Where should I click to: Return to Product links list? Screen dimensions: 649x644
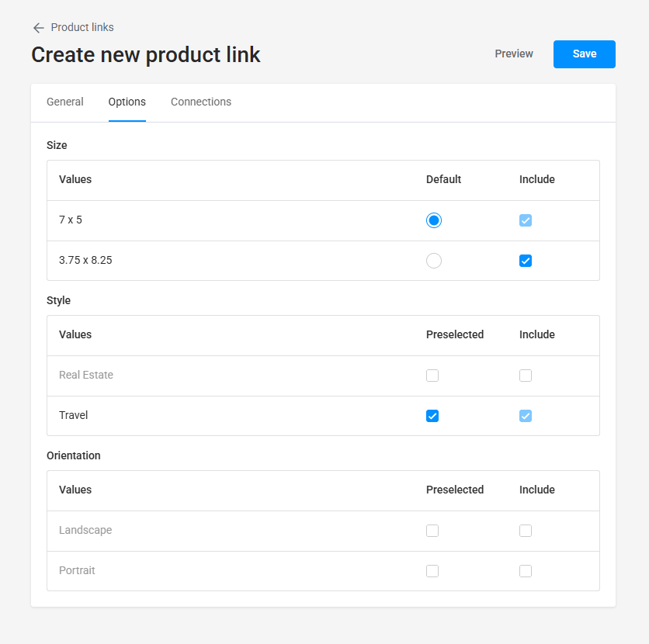click(x=82, y=27)
